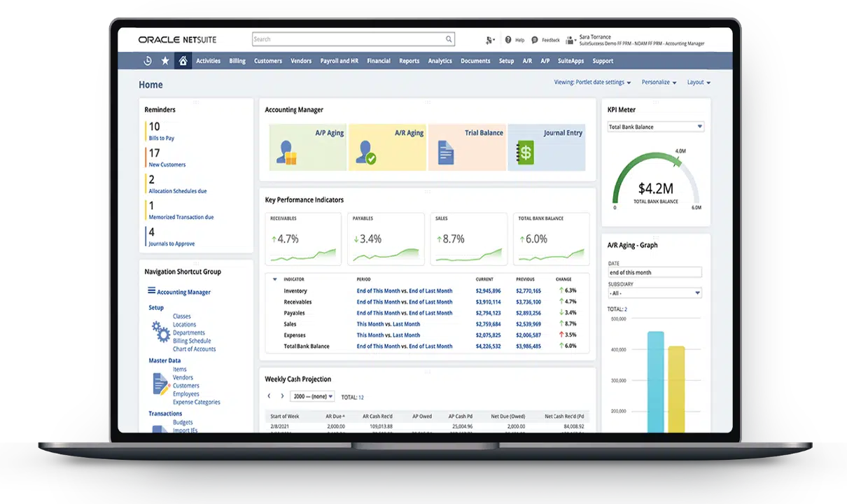Go to previous page of Weekly Cash Projection

[x=269, y=396]
